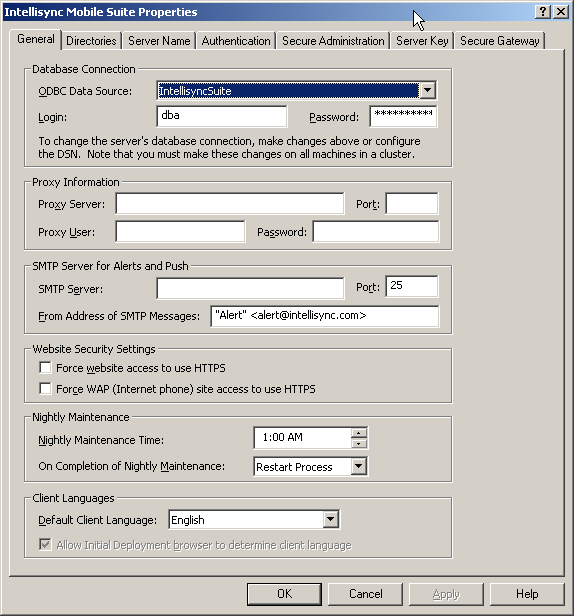This screenshot has height=616, width=574.
Task: Click the Cancel button
Action: (365, 594)
